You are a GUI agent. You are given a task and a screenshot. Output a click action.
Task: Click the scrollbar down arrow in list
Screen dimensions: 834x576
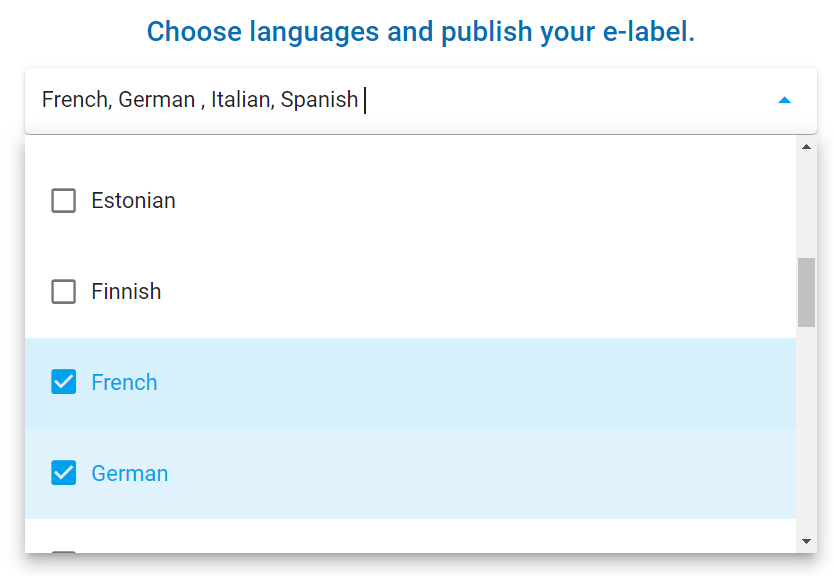[x=806, y=541]
